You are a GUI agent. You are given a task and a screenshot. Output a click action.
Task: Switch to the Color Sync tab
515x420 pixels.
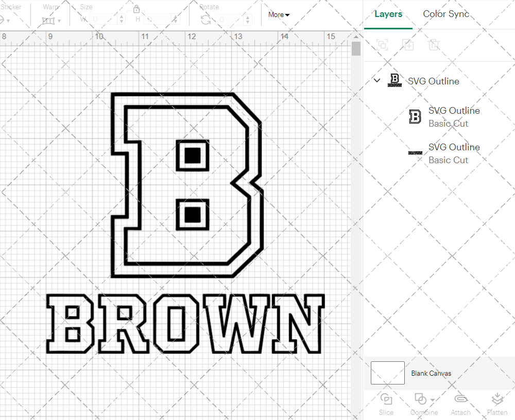(446, 14)
